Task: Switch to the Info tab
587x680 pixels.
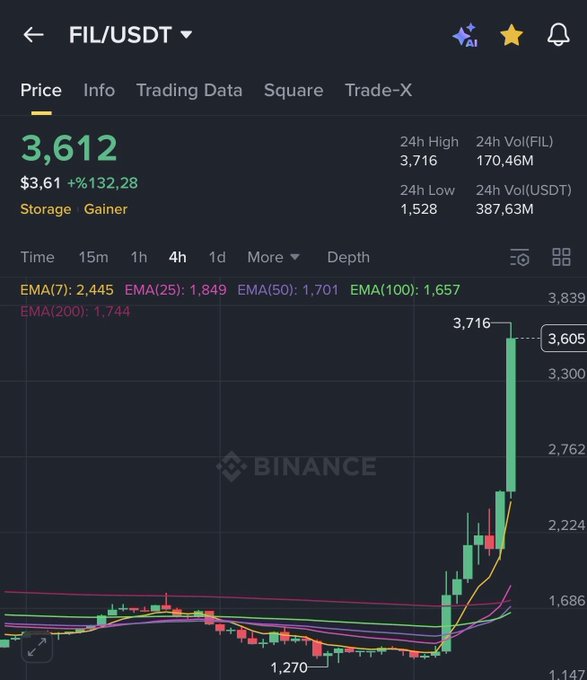Action: pos(99,90)
